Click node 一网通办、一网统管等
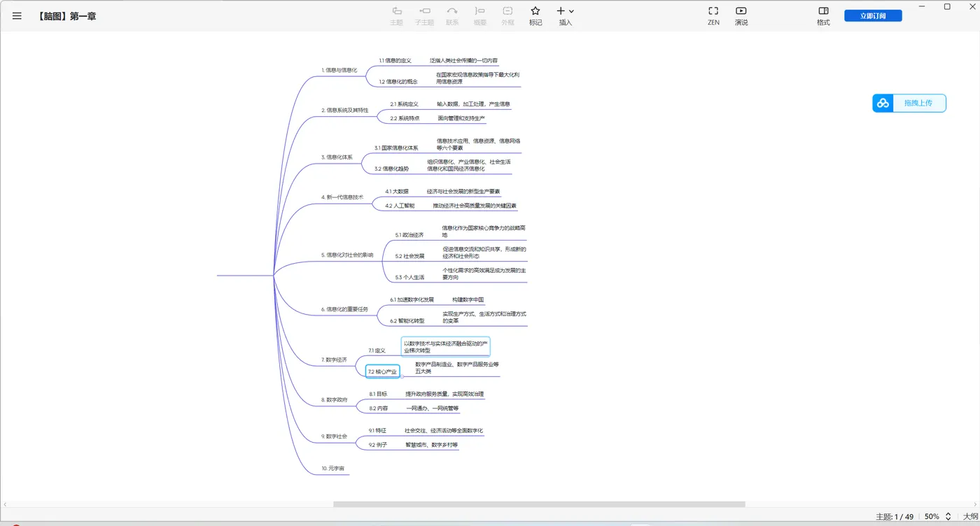Viewport: 980px width, 526px height. (433, 408)
